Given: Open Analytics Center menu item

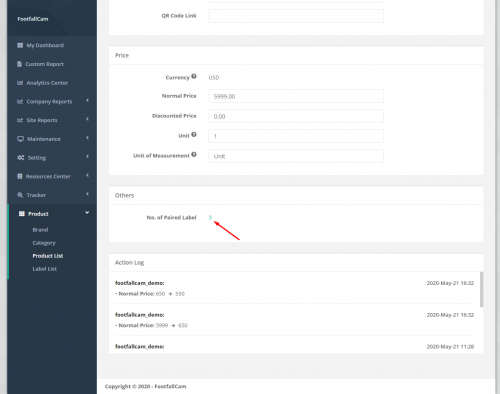Looking at the screenshot, I should 47,83.
